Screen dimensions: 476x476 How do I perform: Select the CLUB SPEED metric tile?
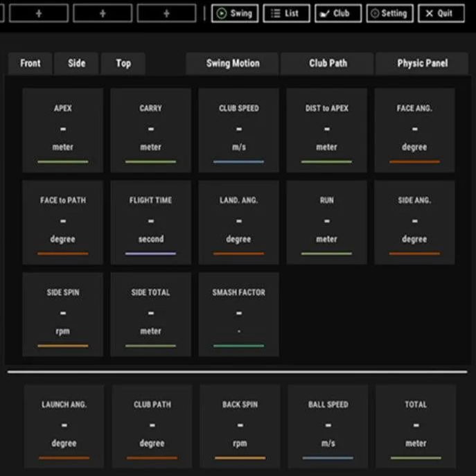pos(239,130)
